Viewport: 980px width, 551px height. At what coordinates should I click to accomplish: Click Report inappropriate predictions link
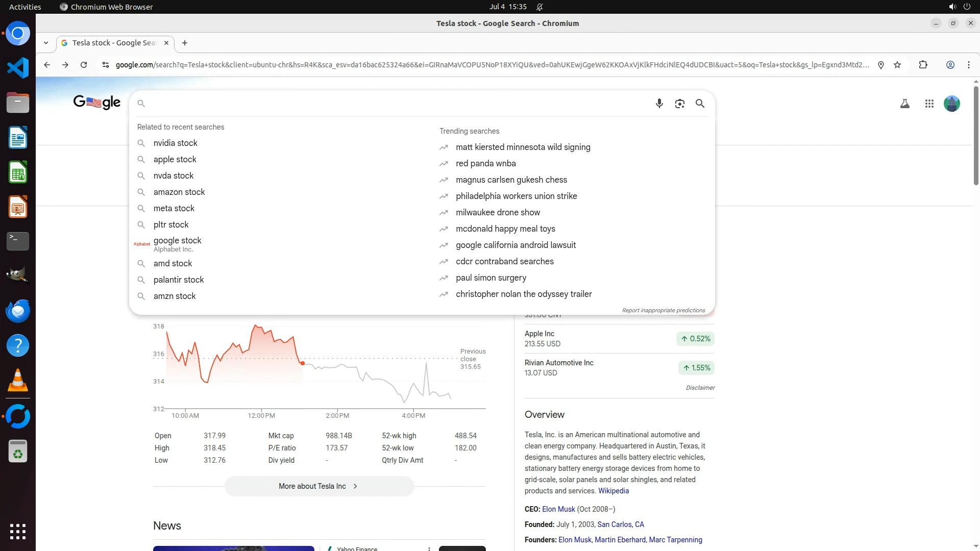tap(663, 310)
